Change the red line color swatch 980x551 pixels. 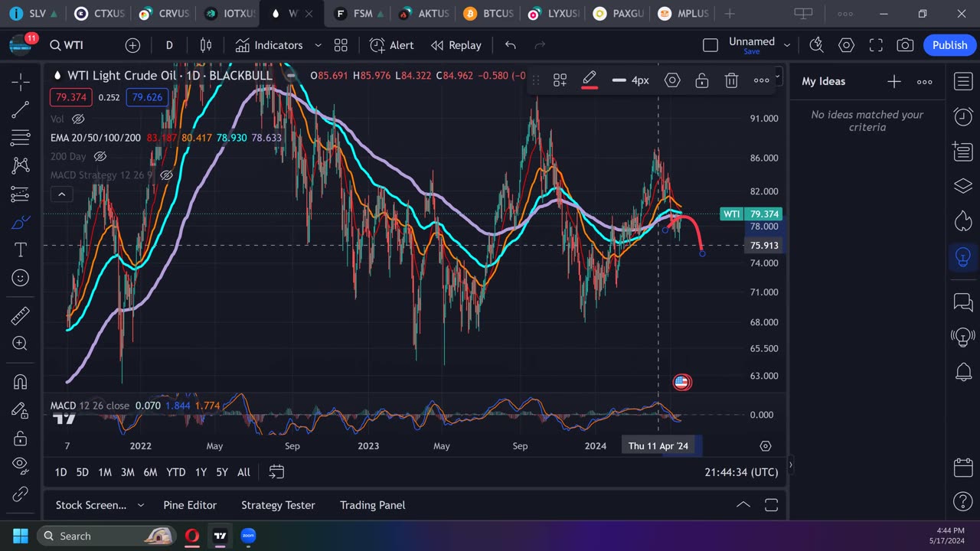point(590,80)
